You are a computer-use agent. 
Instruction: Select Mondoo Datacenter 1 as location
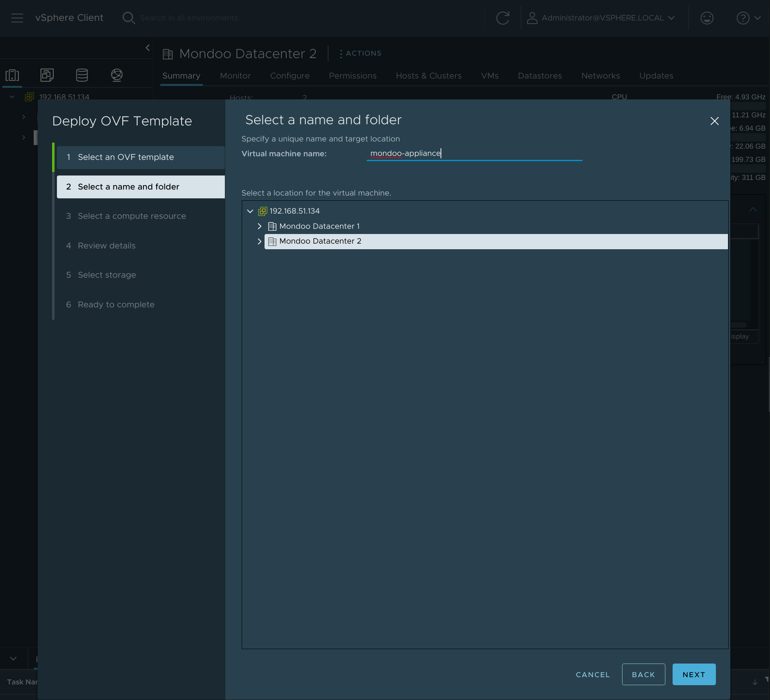click(319, 226)
